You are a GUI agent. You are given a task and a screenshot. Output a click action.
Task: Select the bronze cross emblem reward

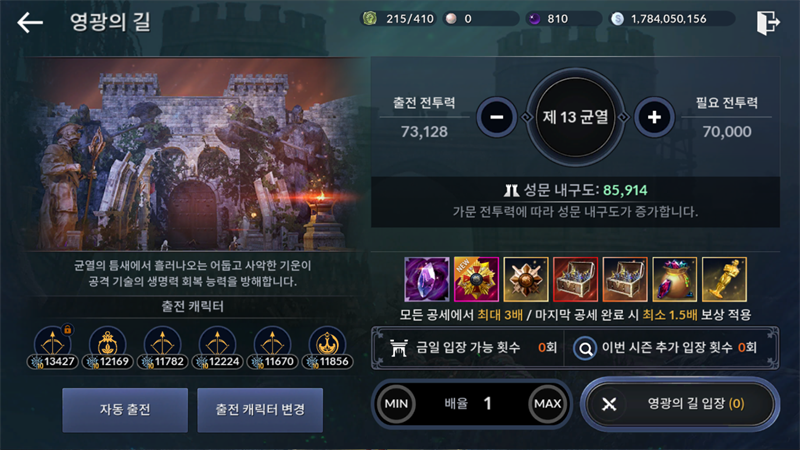[x=526, y=279]
